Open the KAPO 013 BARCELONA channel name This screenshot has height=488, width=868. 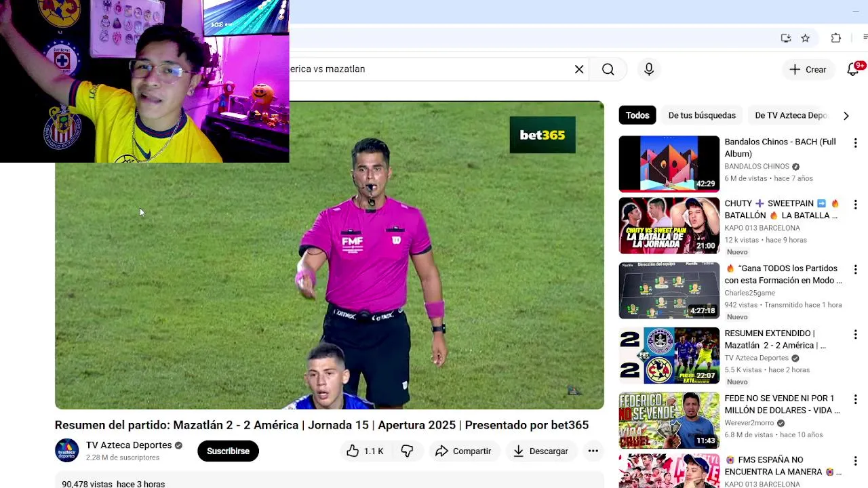pos(762,228)
